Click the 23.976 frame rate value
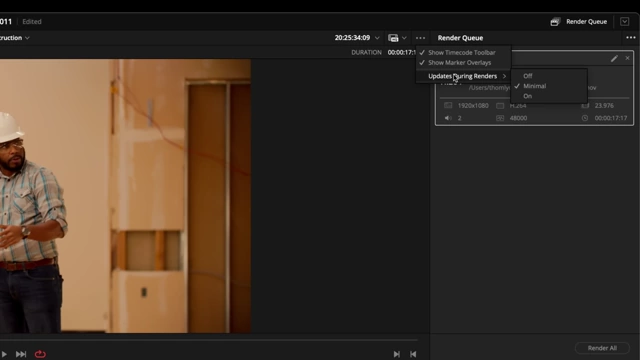This screenshot has height=360, width=640. (604, 105)
